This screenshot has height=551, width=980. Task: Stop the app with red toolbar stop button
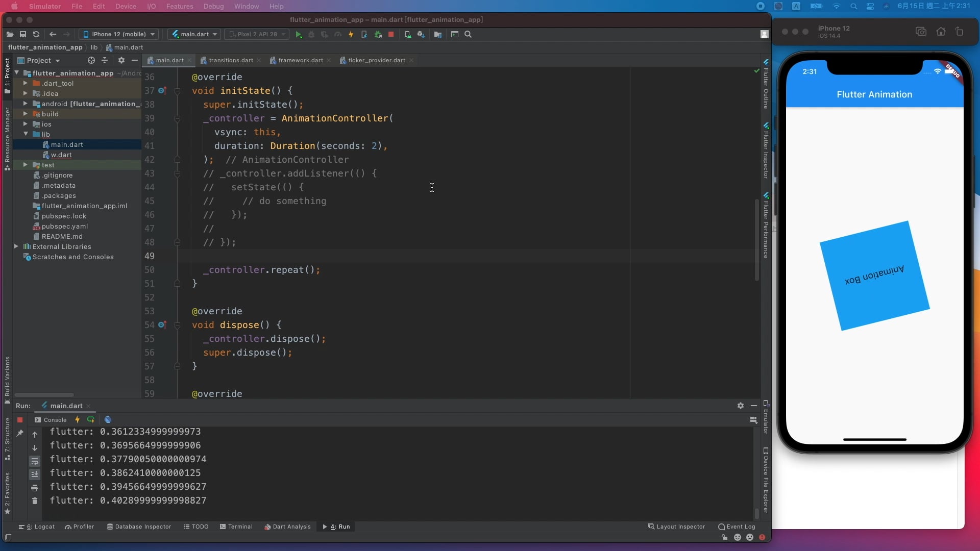click(x=391, y=35)
